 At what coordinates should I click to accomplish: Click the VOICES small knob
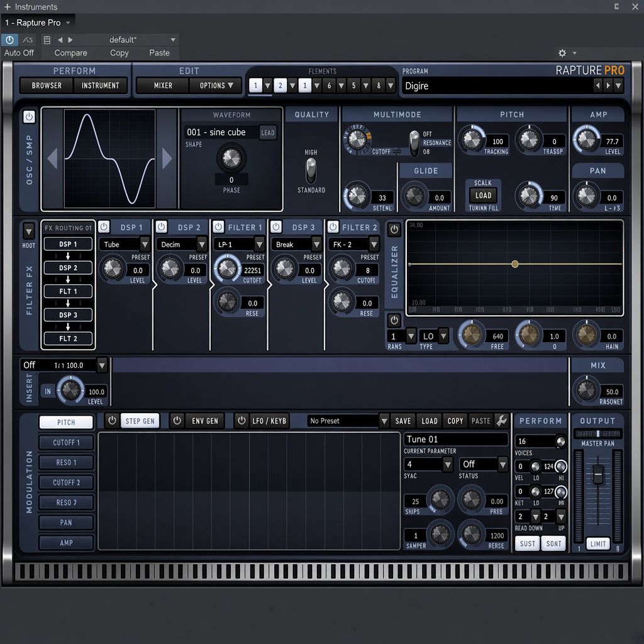pyautogui.click(x=560, y=441)
